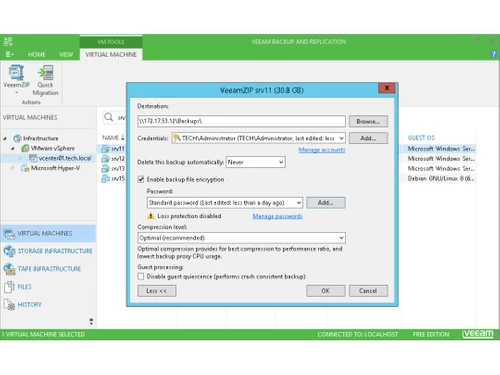
Task: Open the Compression level dropdown
Action: click(x=341, y=238)
